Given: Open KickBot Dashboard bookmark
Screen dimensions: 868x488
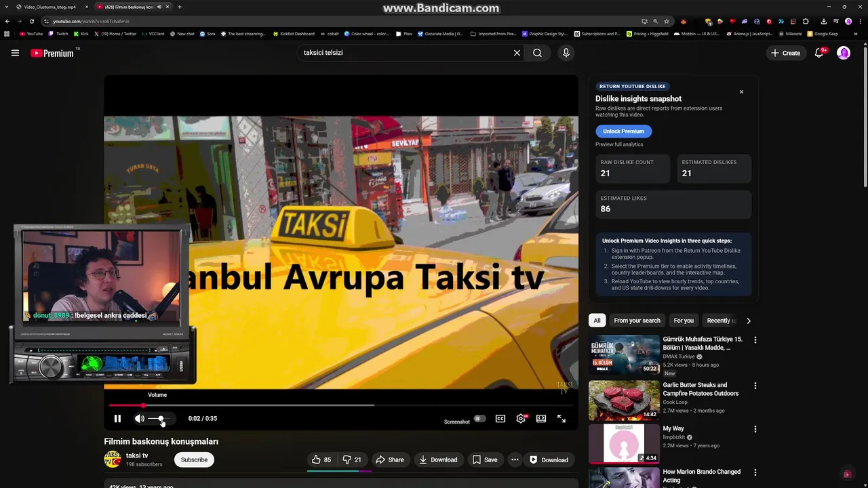Looking at the screenshot, I should [294, 34].
